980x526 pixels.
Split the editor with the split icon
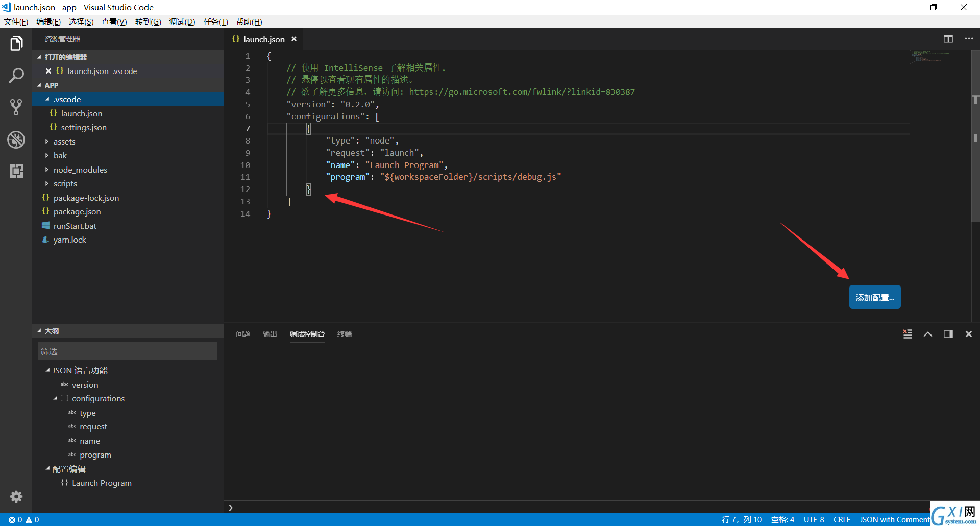[x=948, y=39]
